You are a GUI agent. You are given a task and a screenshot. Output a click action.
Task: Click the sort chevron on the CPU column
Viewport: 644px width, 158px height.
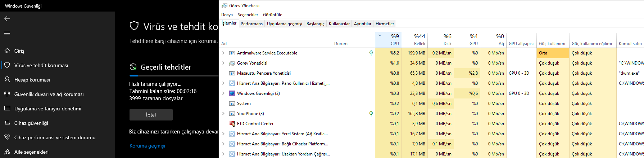tap(380, 36)
